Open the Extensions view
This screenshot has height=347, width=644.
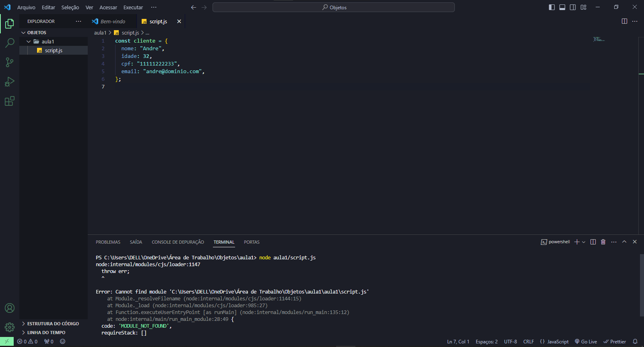click(10, 101)
